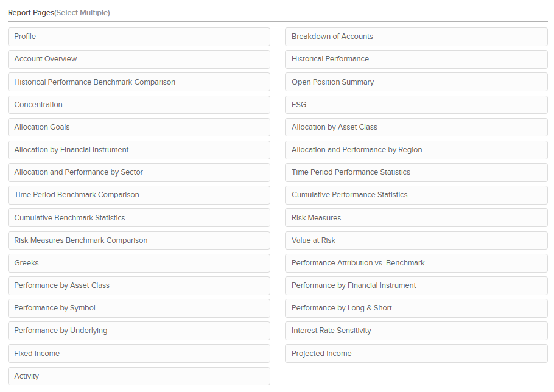Enable the ESG report page
Viewport: 554px width, 392px height.
point(416,105)
